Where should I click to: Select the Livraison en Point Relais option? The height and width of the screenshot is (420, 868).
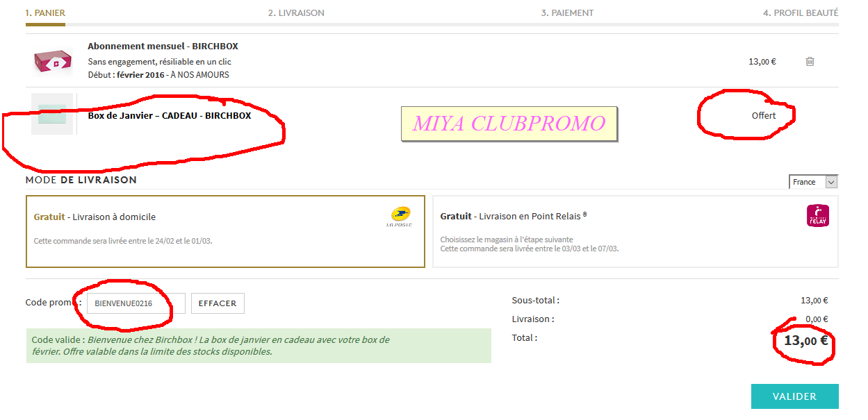636,231
